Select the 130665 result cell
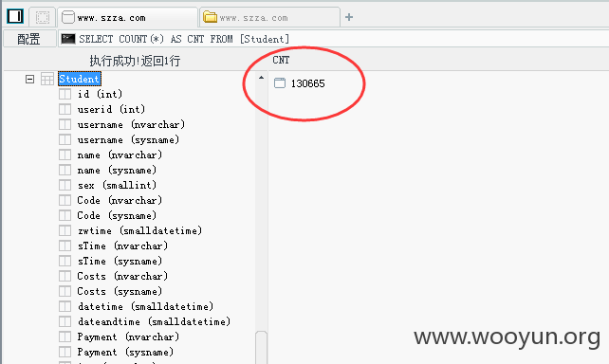The image size is (609, 364). [307, 83]
